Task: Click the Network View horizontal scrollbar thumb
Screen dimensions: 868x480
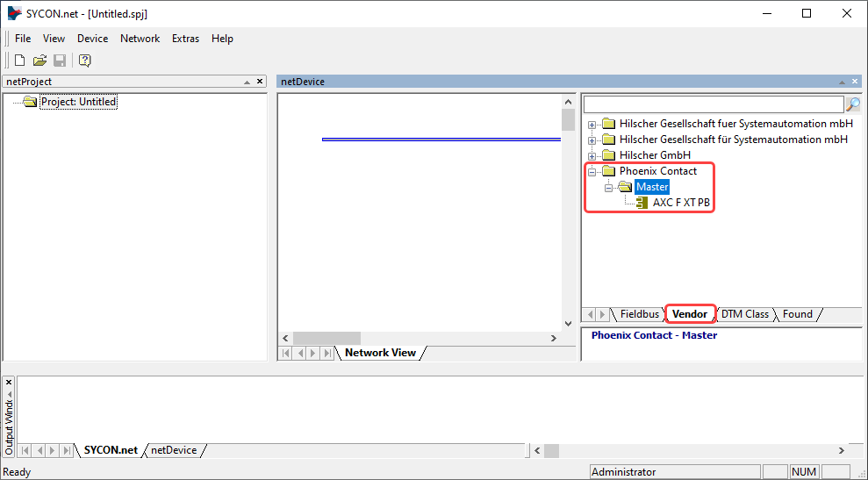Action: [326, 338]
